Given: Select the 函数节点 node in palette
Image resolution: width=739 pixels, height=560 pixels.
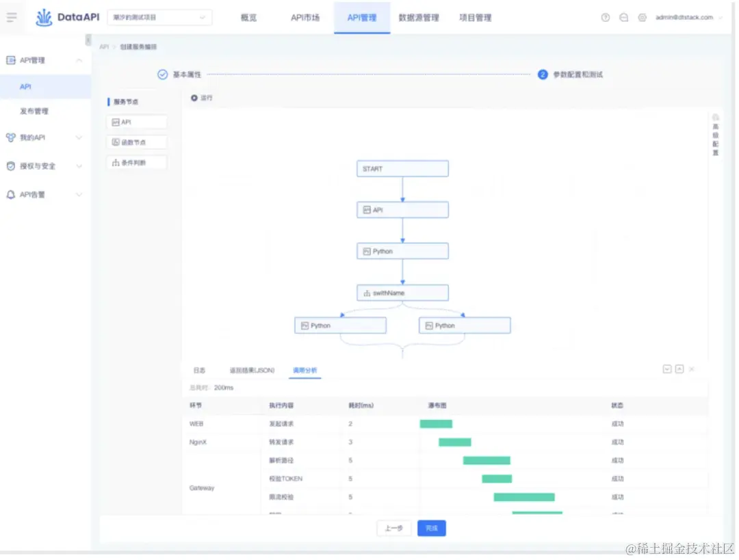Looking at the screenshot, I should click(x=137, y=142).
